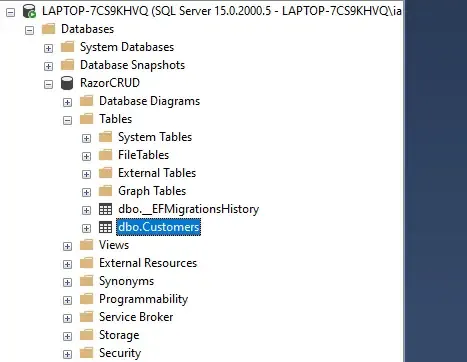This screenshot has height=362, width=467.
Task: Click the server icon for LAPTOP-7CS9KHVQ
Action: (x=29, y=11)
